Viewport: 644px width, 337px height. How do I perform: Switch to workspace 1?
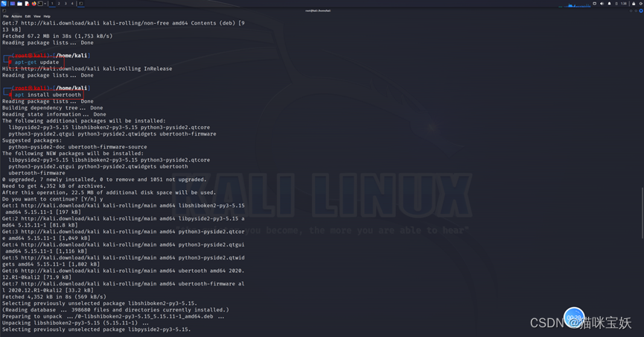click(x=52, y=4)
